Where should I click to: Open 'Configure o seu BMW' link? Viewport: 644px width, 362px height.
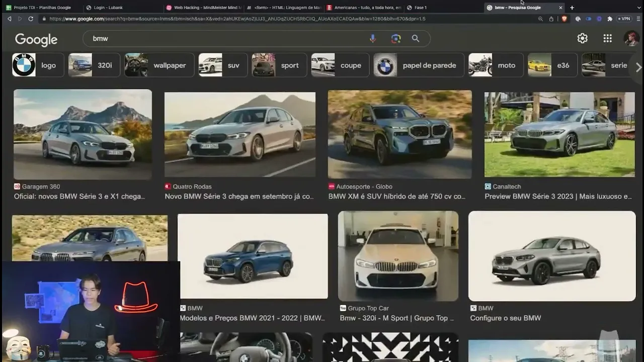[x=506, y=318]
